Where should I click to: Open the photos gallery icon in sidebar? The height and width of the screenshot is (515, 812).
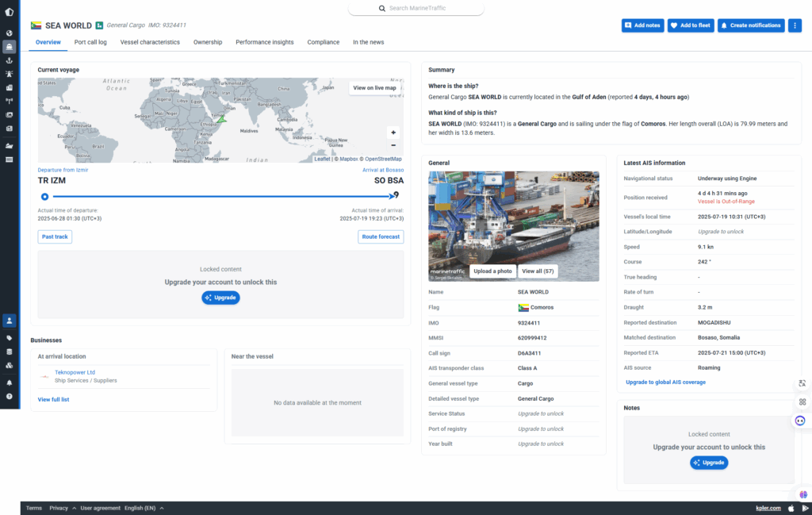coord(10,114)
